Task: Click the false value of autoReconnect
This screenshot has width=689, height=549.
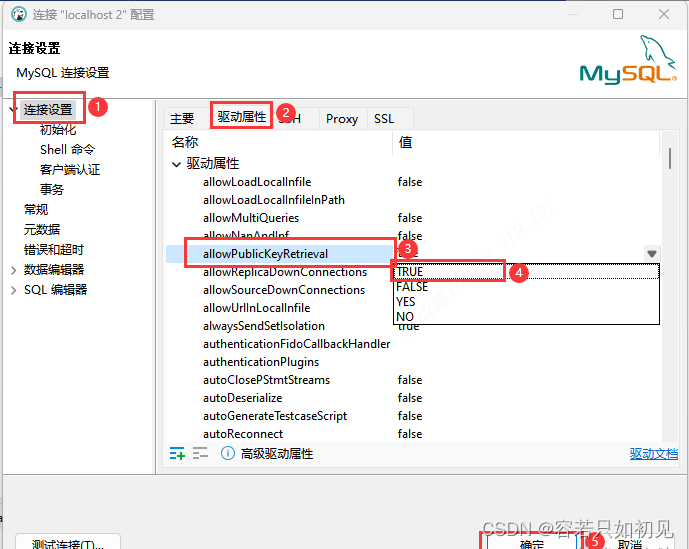Action: point(410,434)
